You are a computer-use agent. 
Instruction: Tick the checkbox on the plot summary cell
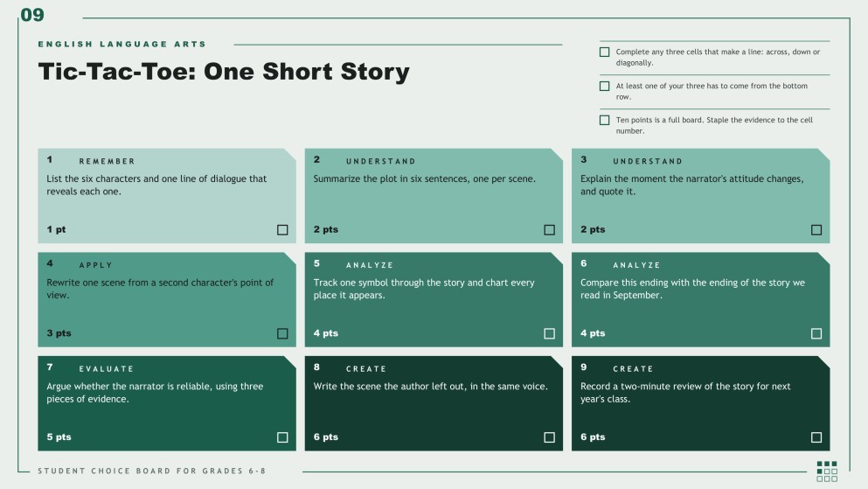[x=549, y=230]
